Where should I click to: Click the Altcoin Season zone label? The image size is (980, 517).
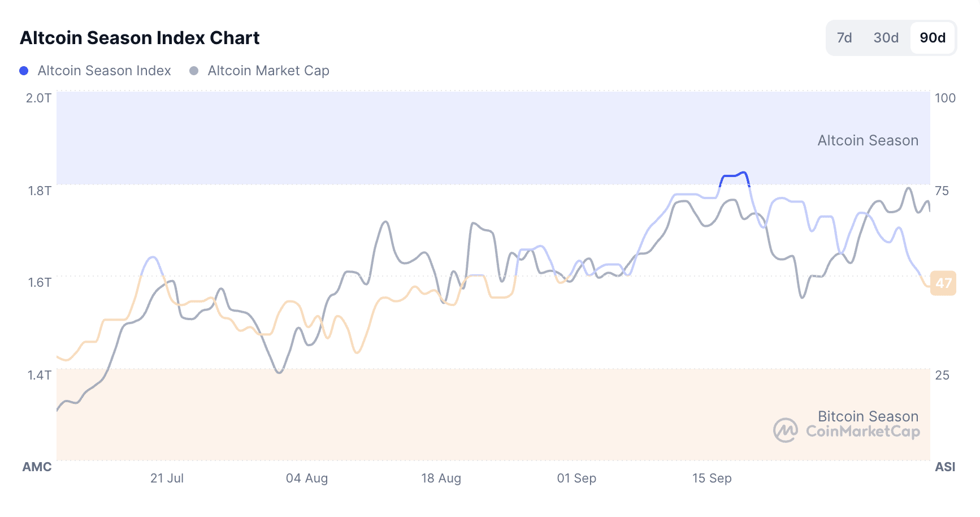[868, 140]
